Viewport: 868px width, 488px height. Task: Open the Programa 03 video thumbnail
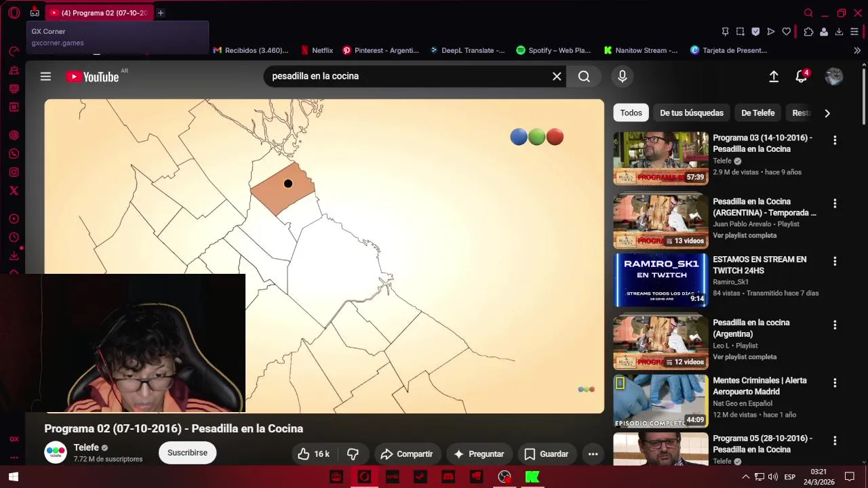point(660,158)
